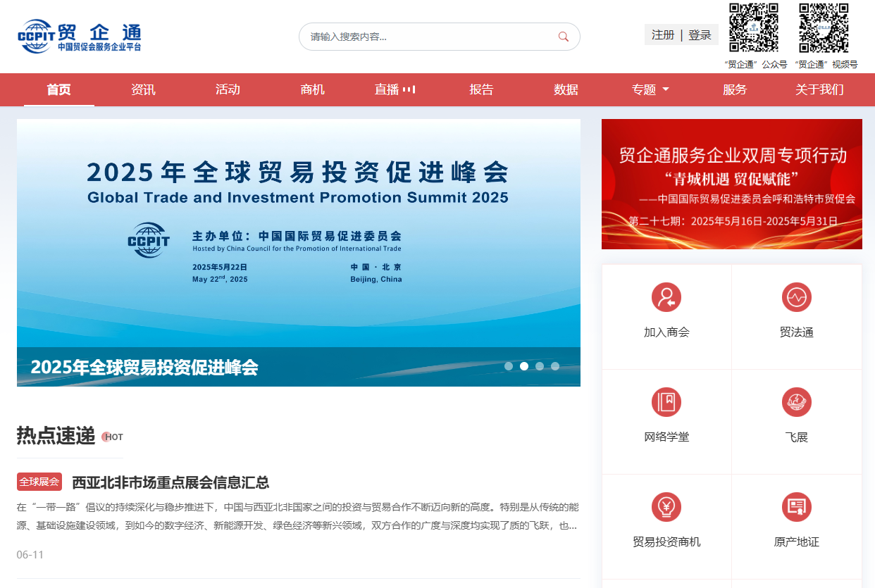Click the article date 06-11
Screen dimensions: 875x588
tap(30, 555)
